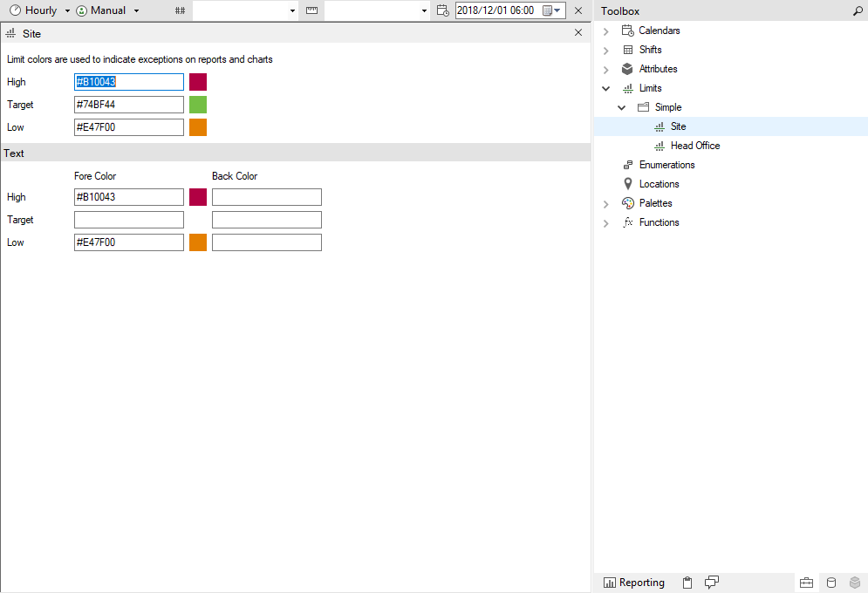Click the Text Target fore color field
868x593 pixels.
[x=129, y=220]
